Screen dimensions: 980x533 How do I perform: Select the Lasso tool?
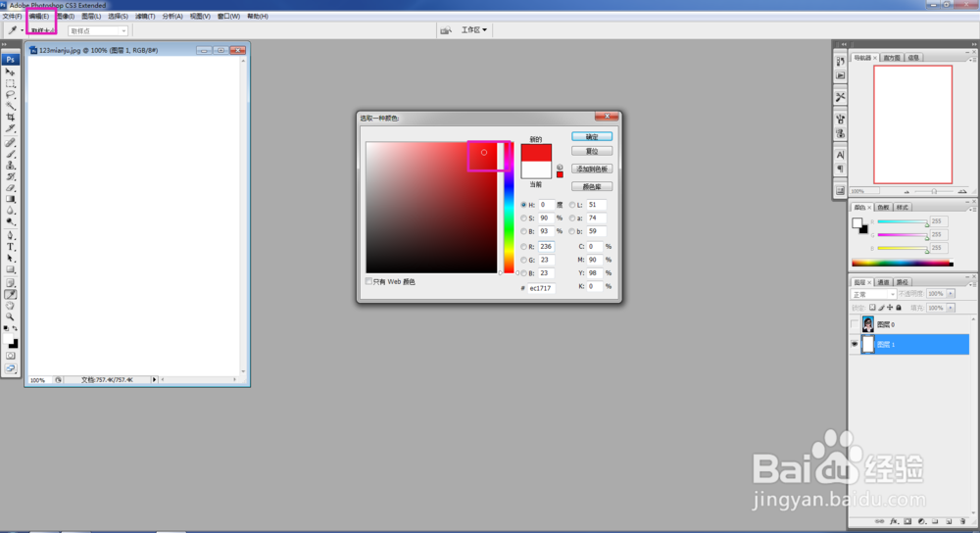pos(11,94)
